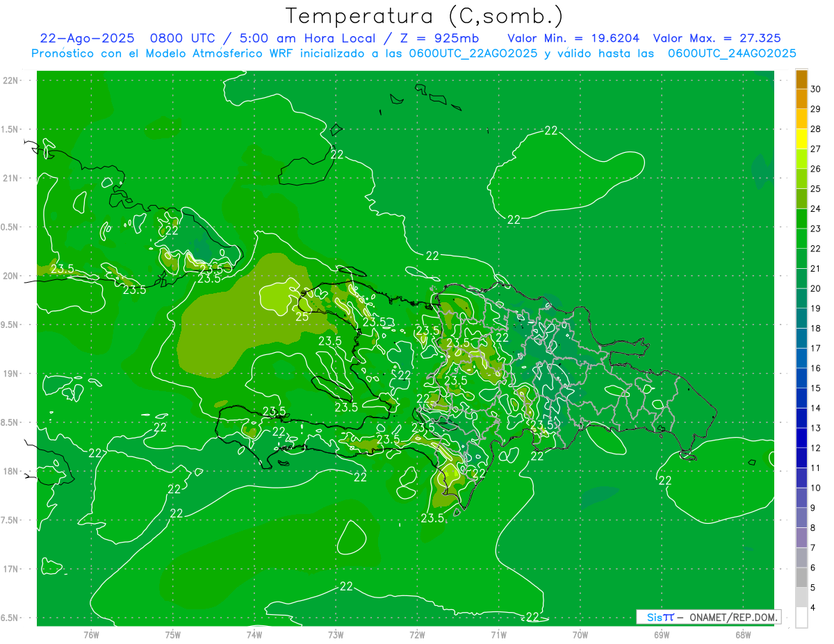Click the legend swatch between 25 and 26
The image size is (834, 644).
click(801, 179)
